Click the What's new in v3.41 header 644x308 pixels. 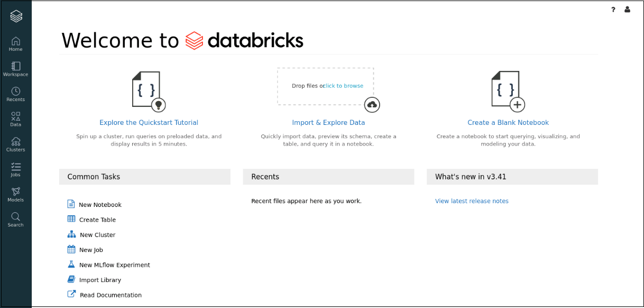(x=512, y=177)
